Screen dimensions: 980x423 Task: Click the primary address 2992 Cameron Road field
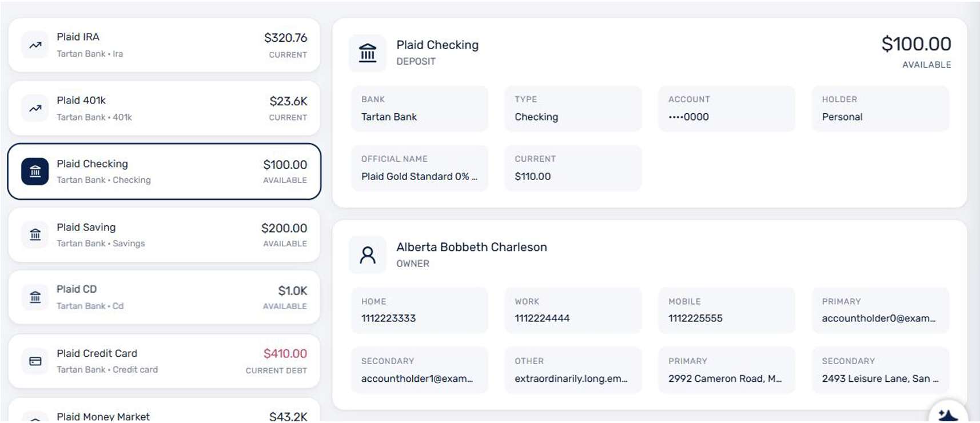click(x=727, y=370)
